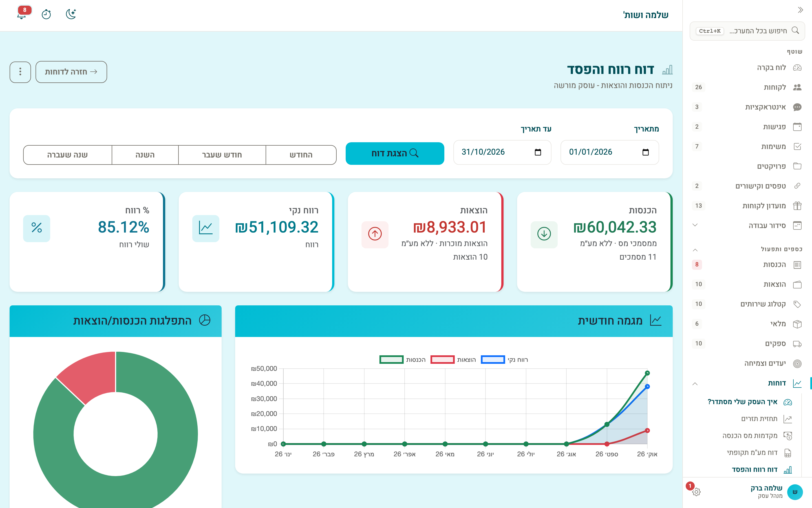
Task: Click the יעדים וצמיחה target icon
Action: [797, 364]
